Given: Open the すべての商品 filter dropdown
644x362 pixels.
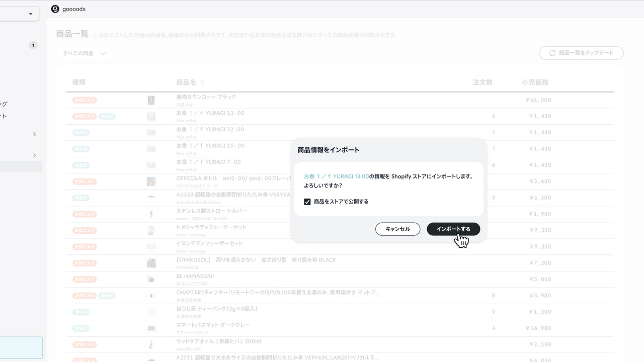Looking at the screenshot, I should tap(84, 53).
